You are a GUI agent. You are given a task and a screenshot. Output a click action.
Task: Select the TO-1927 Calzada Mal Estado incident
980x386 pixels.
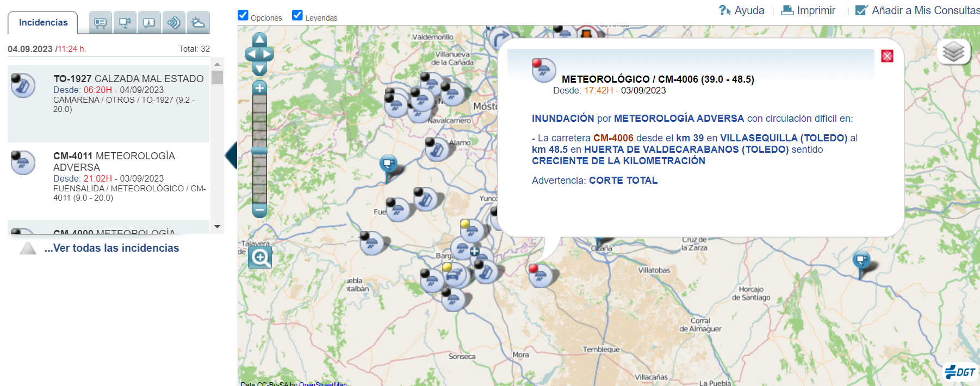pos(128,79)
